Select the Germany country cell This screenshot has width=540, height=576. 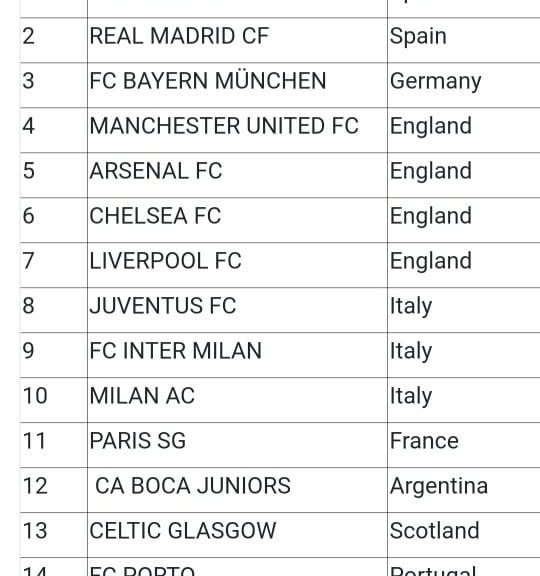[x=464, y=85]
